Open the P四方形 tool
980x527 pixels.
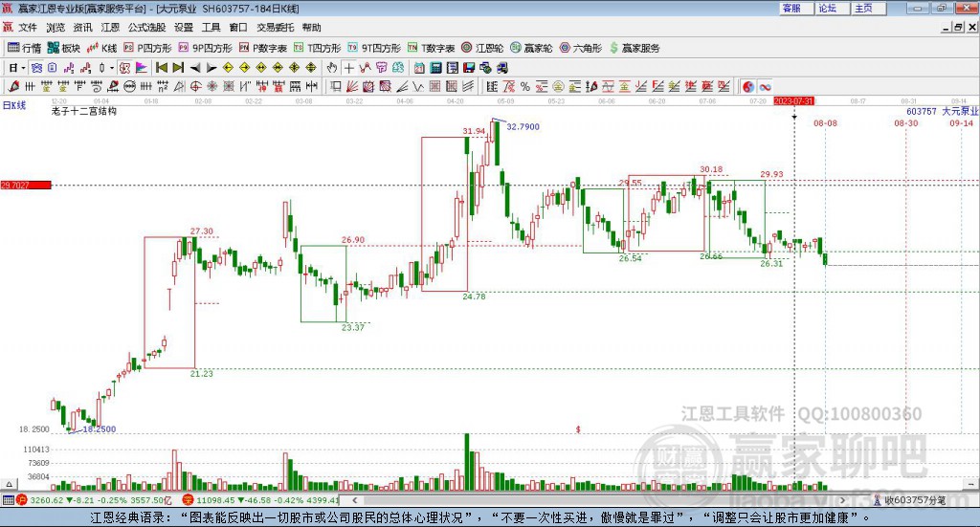(x=147, y=48)
